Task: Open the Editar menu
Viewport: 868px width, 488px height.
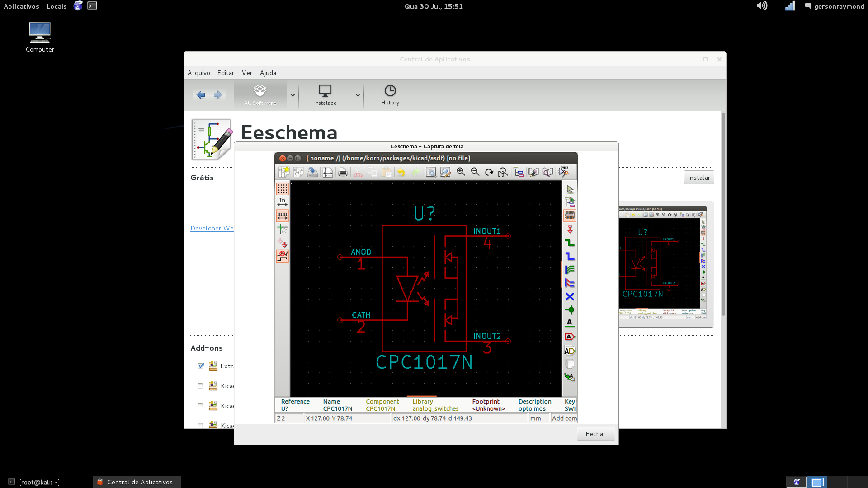Action: pyautogui.click(x=226, y=73)
